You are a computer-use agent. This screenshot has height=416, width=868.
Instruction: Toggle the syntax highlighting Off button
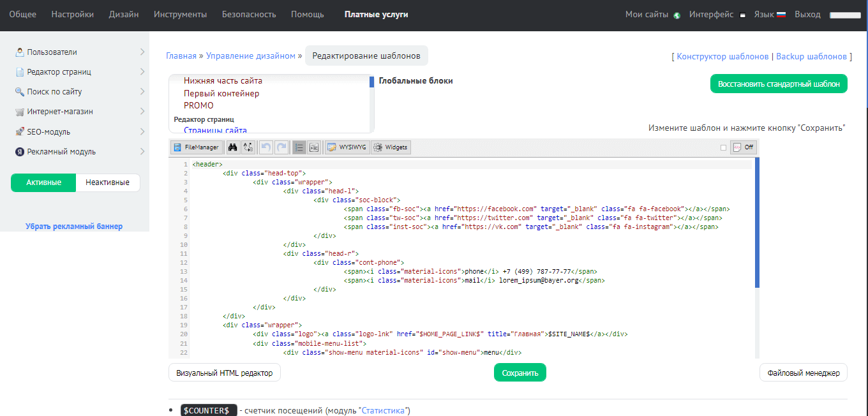pos(743,147)
